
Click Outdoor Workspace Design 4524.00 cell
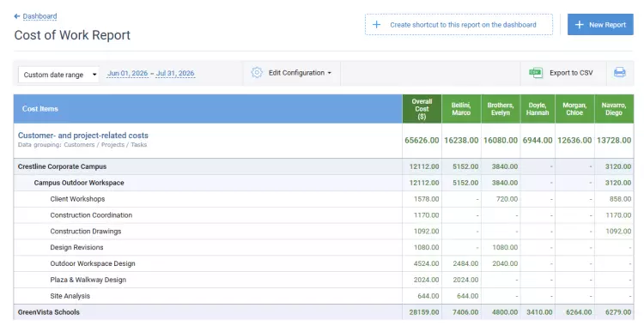[x=426, y=263]
